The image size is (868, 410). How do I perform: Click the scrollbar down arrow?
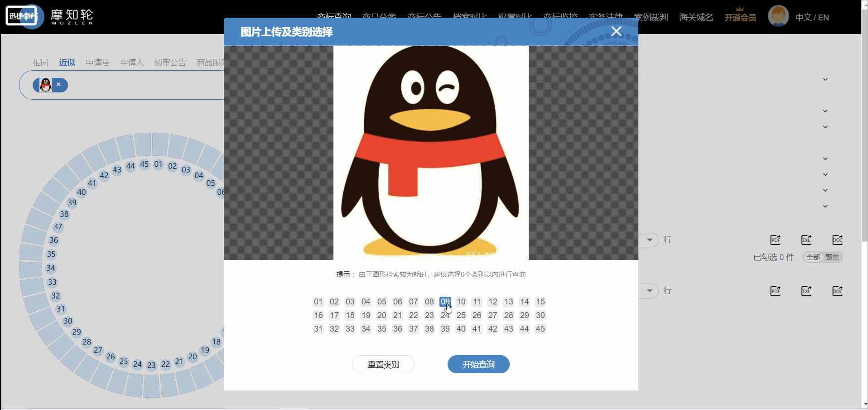864,404
